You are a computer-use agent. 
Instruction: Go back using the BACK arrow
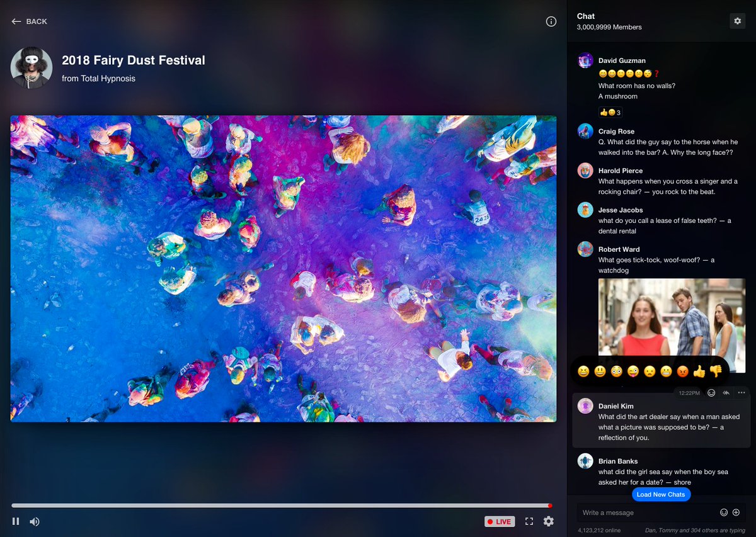29,21
